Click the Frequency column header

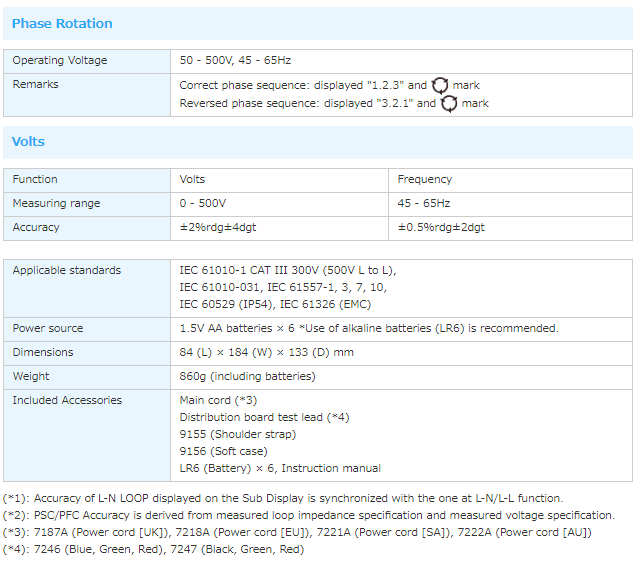coord(424,180)
